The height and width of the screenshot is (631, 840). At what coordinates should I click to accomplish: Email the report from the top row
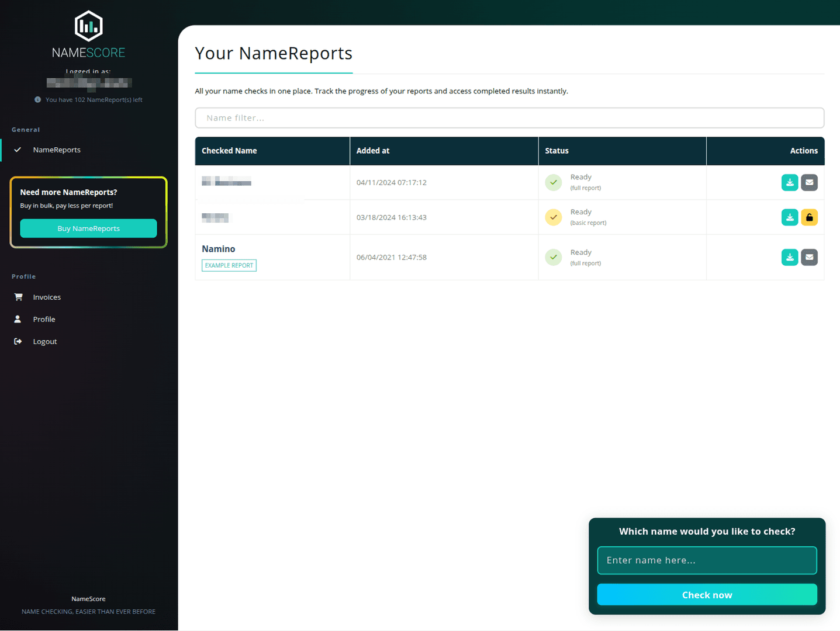pyautogui.click(x=809, y=182)
